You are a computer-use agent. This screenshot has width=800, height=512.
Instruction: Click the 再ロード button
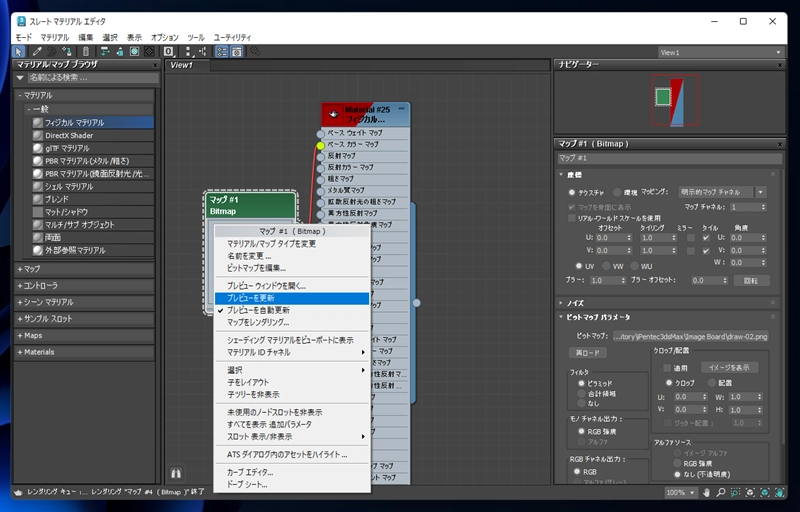coord(588,353)
